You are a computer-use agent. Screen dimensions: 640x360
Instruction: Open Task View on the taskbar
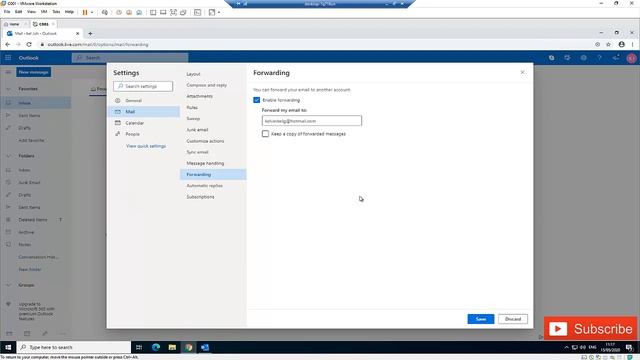coord(139,347)
